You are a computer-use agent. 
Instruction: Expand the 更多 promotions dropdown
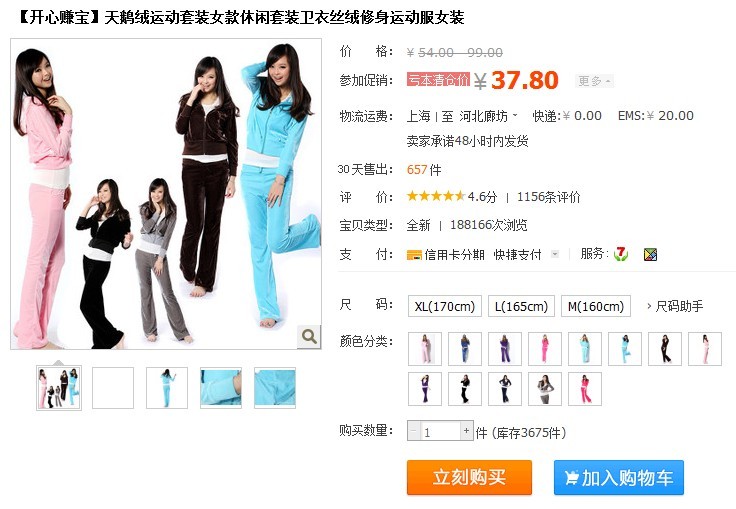(x=594, y=81)
